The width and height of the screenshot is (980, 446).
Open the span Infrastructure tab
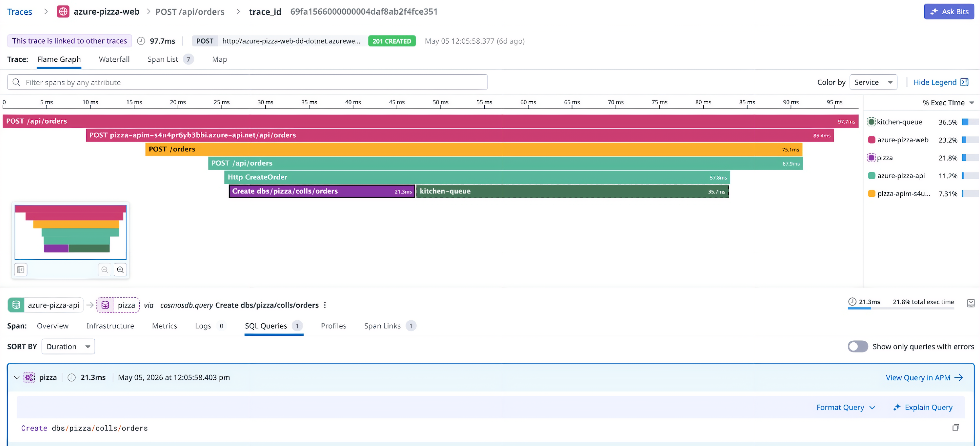[x=110, y=326]
